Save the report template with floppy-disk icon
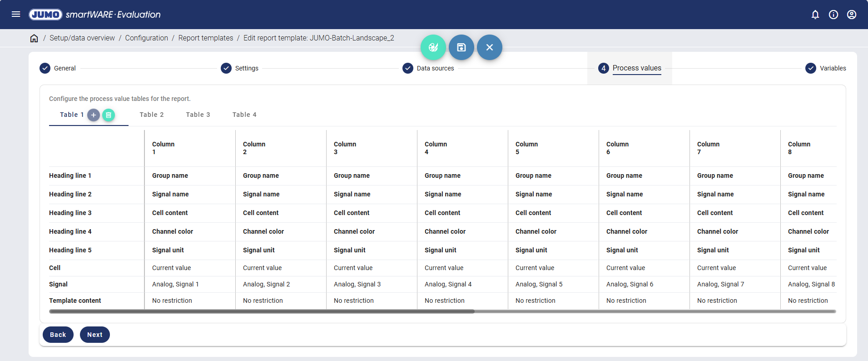The height and width of the screenshot is (361, 868). coord(461,47)
